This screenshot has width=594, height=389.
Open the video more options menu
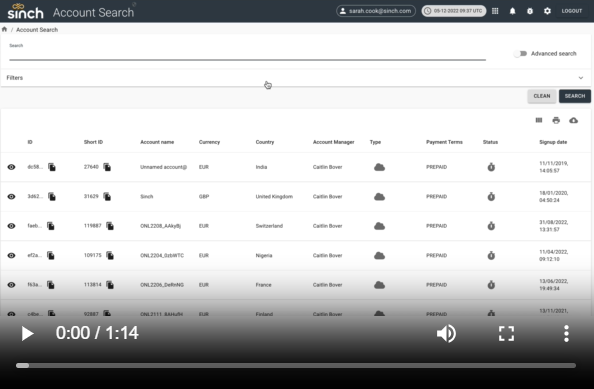(x=566, y=334)
